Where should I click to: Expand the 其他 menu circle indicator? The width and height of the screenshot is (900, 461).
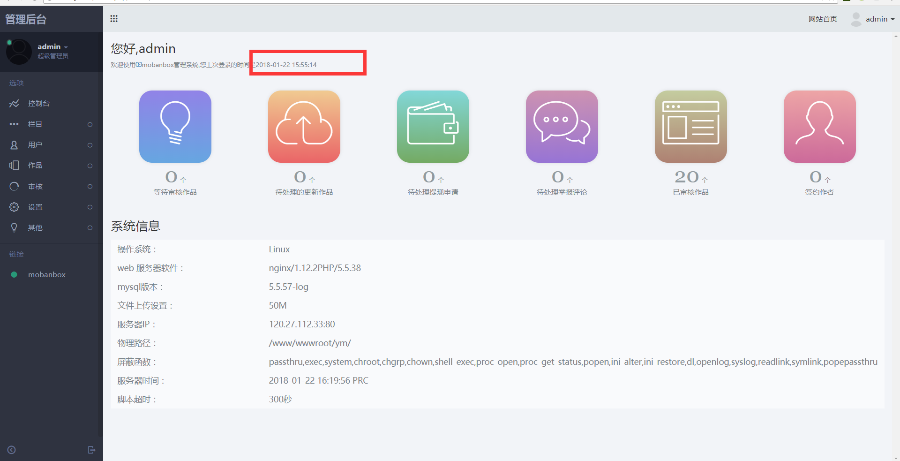pos(90,227)
